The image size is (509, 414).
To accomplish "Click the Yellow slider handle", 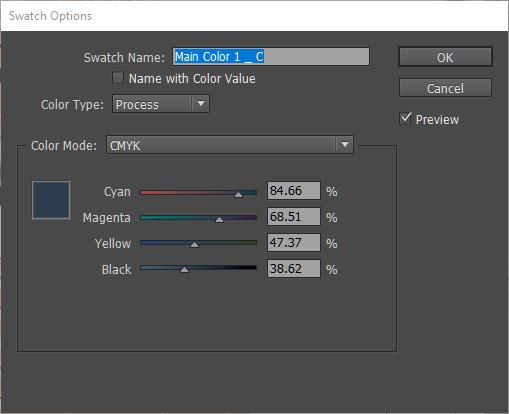I will tap(194, 245).
